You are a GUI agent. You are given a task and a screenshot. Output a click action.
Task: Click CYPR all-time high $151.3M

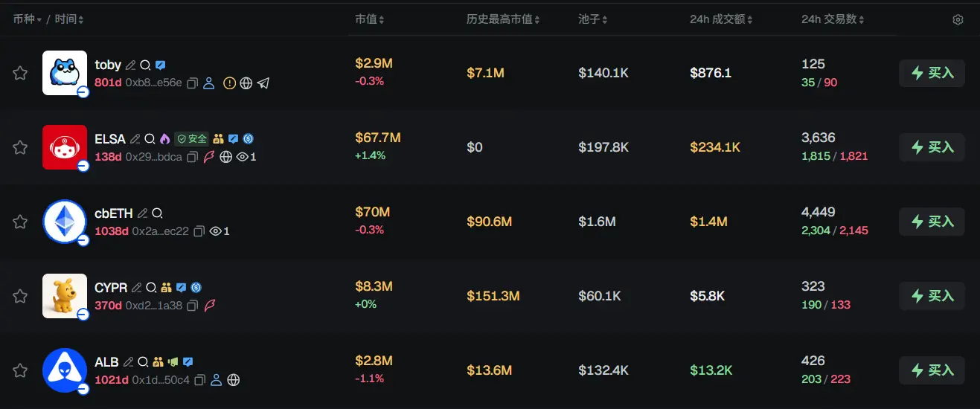tap(493, 296)
